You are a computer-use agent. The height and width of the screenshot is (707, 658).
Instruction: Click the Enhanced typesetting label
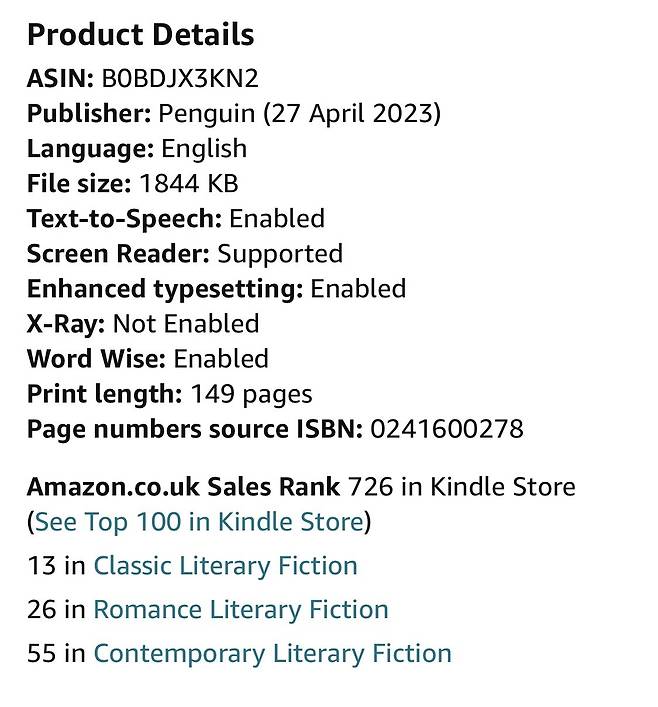(164, 289)
